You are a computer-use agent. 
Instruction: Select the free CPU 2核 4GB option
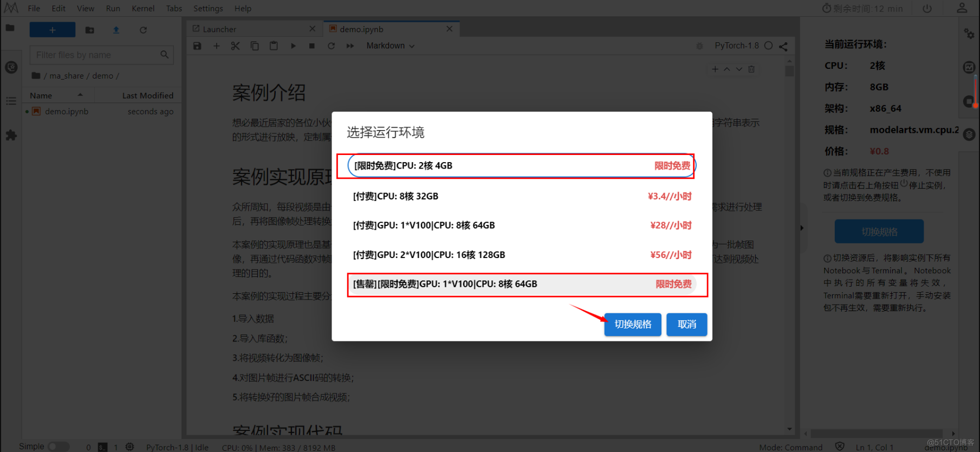(522, 166)
